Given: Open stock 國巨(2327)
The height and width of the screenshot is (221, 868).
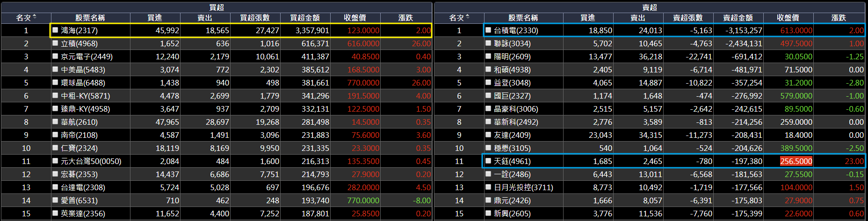Looking at the screenshot, I should 512,96.
